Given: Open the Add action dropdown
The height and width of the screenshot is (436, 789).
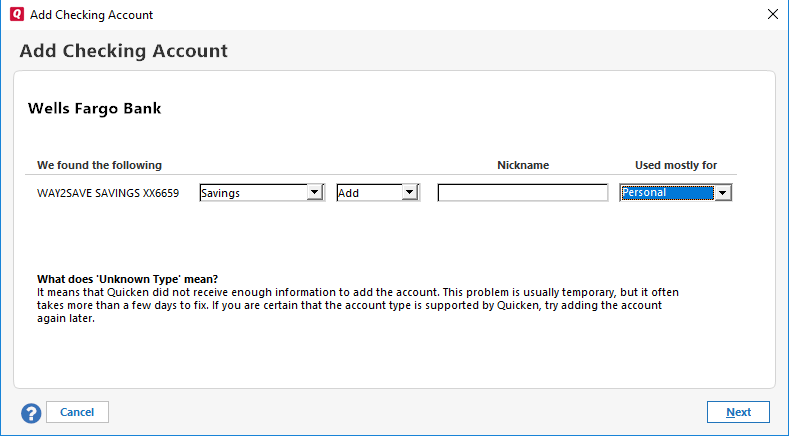Looking at the screenshot, I should pos(369,193).
